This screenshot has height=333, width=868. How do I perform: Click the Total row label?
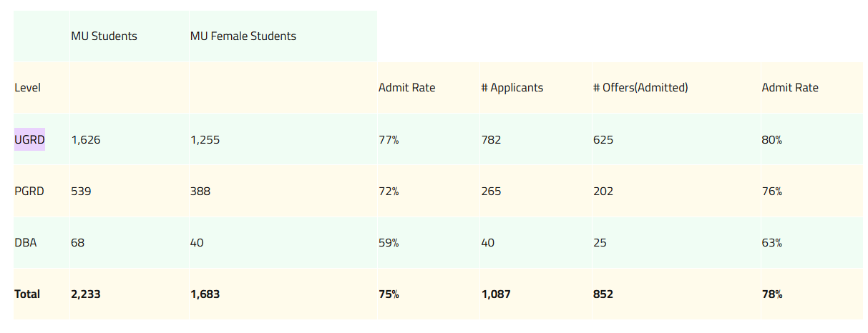27,294
